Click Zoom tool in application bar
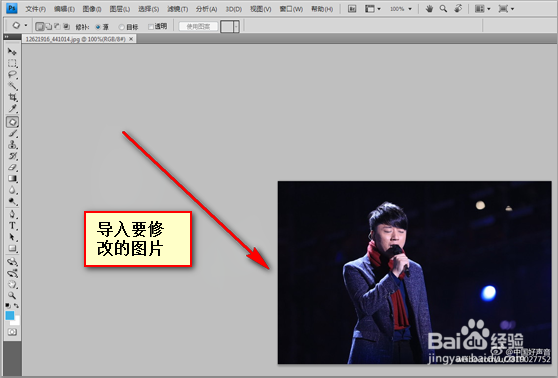 [x=443, y=9]
